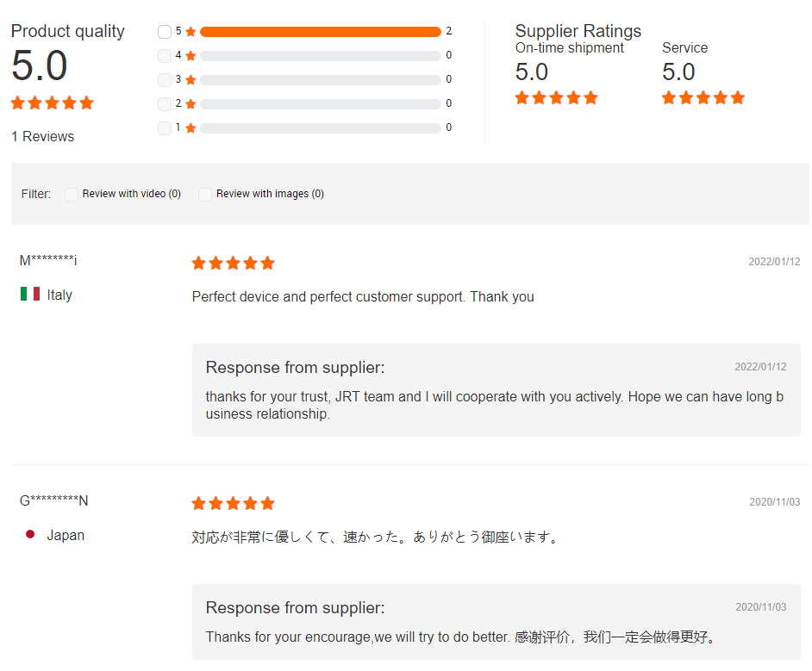Screen dimensions: 812x671
Task: Check the 4-star rating filter checkbox
Action: coord(165,55)
